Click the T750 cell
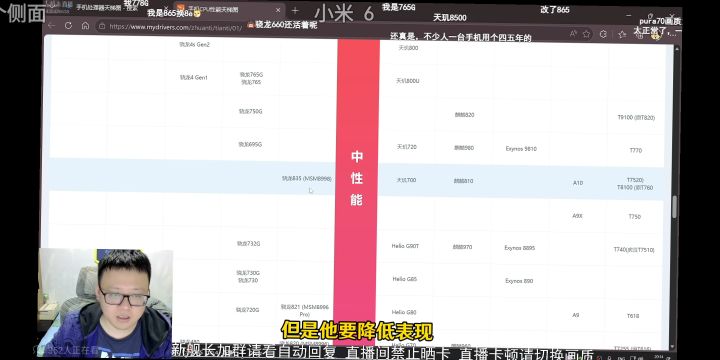The height and width of the screenshot is (360, 720). pos(635,216)
